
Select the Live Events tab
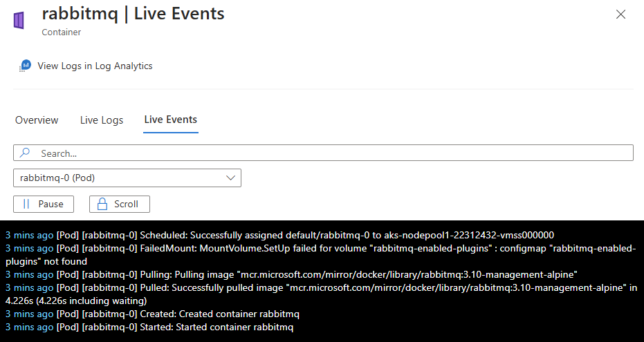pyautogui.click(x=170, y=120)
